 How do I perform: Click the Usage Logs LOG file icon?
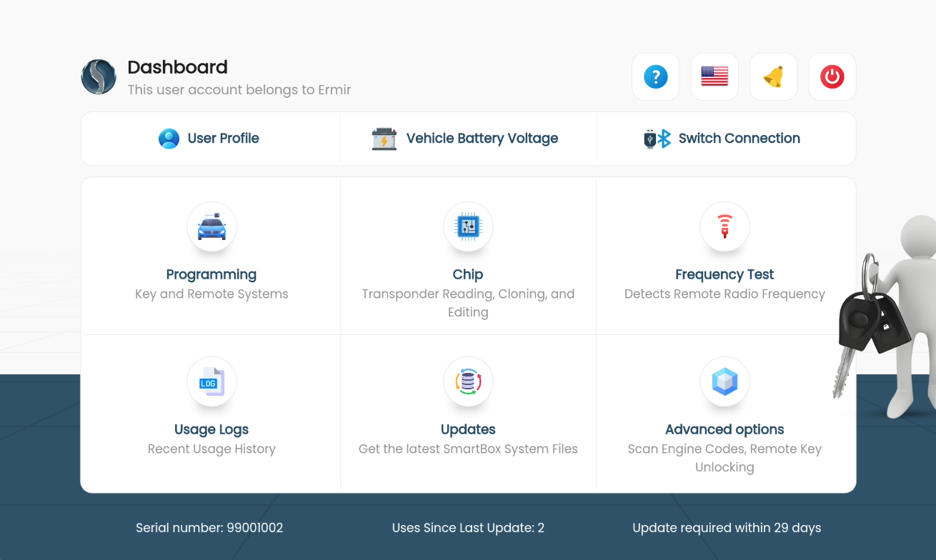[211, 381]
